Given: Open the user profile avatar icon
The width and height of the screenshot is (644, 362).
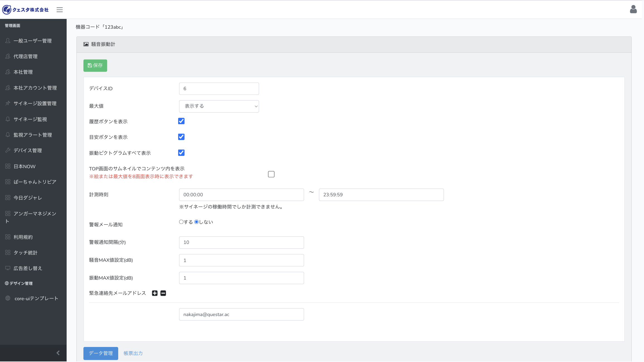Looking at the screenshot, I should click(x=633, y=9).
